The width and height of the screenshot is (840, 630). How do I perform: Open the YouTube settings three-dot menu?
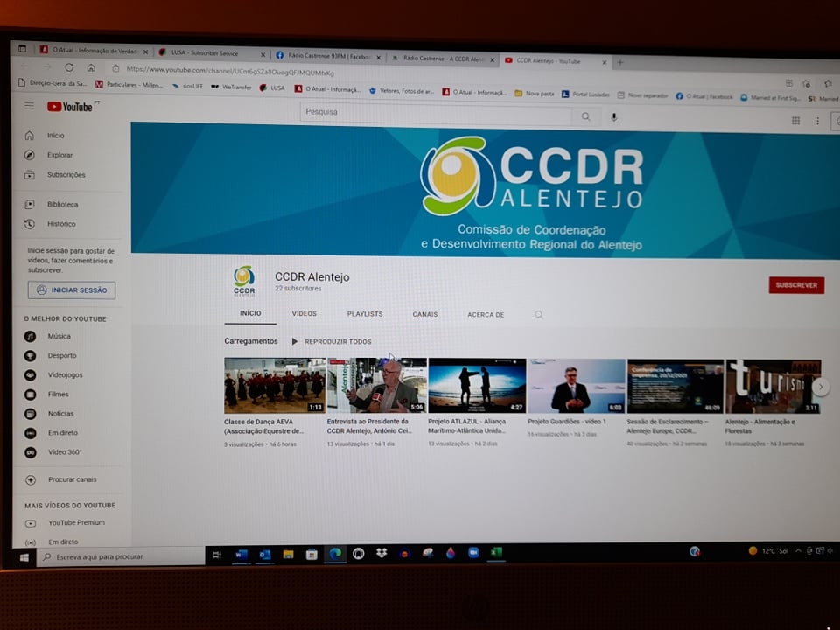tap(817, 121)
